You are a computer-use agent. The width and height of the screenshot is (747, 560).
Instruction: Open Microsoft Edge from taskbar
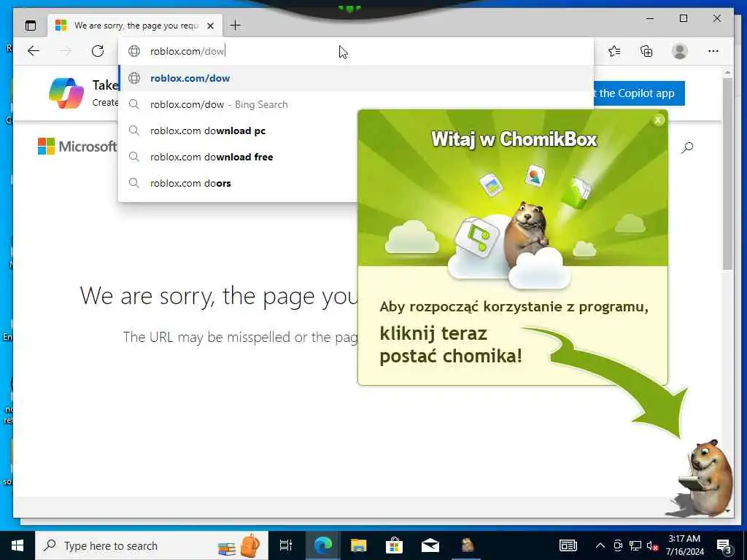[x=322, y=545]
